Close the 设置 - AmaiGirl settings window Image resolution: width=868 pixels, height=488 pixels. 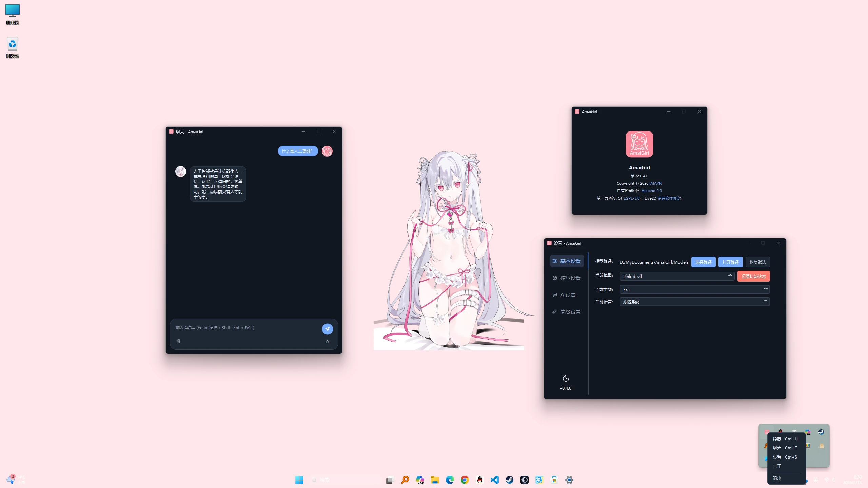click(778, 243)
